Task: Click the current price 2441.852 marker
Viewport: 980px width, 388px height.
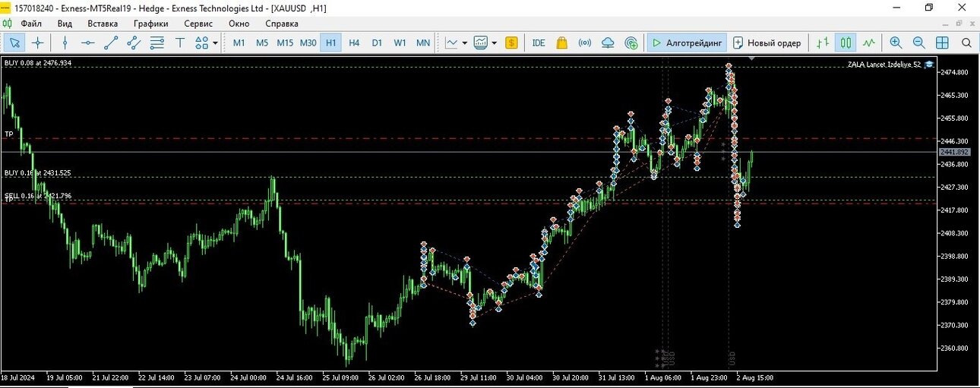Action: 955,152
